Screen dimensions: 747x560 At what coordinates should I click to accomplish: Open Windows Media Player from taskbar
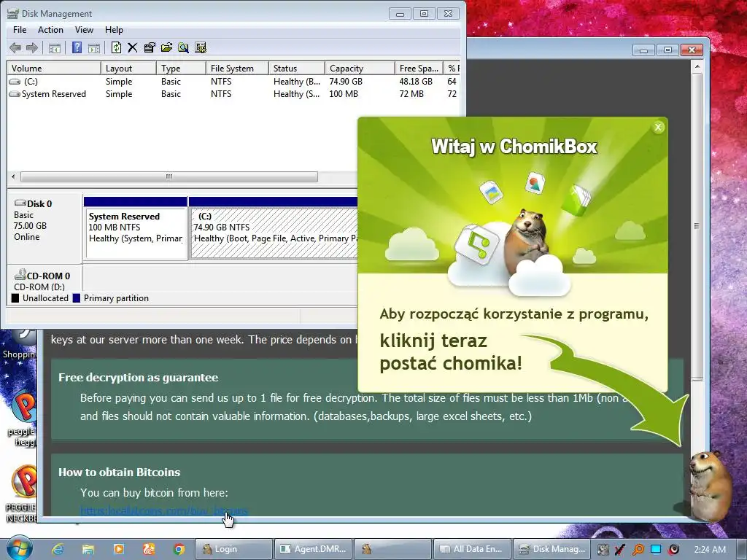click(119, 549)
